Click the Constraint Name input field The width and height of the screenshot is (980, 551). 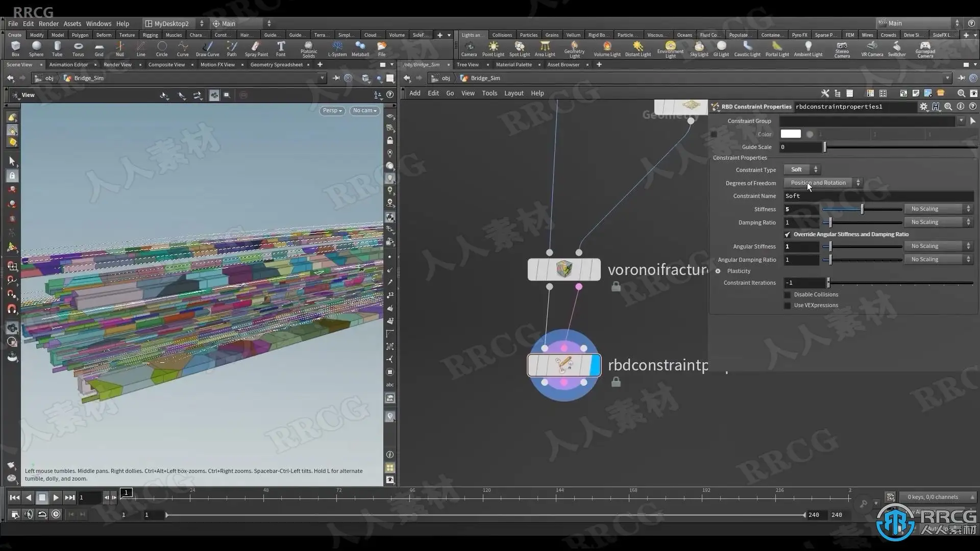point(878,196)
